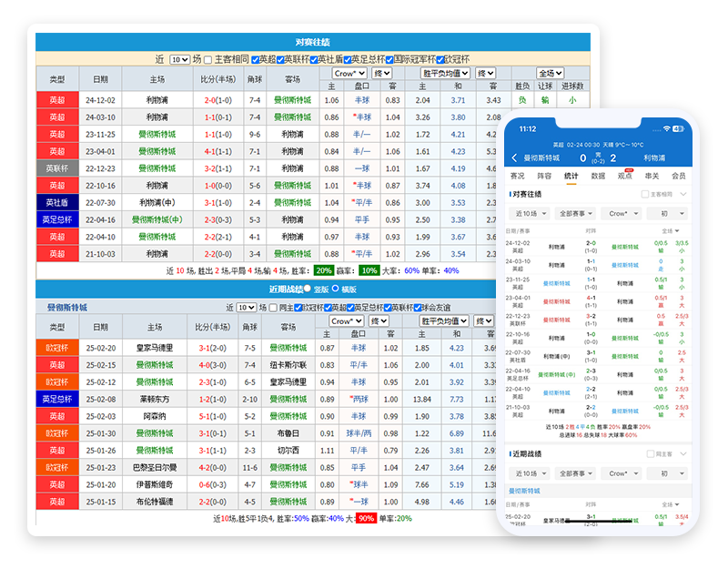
Task: Tap the HOT badge on the 观点 tab
Action: [x=629, y=169]
